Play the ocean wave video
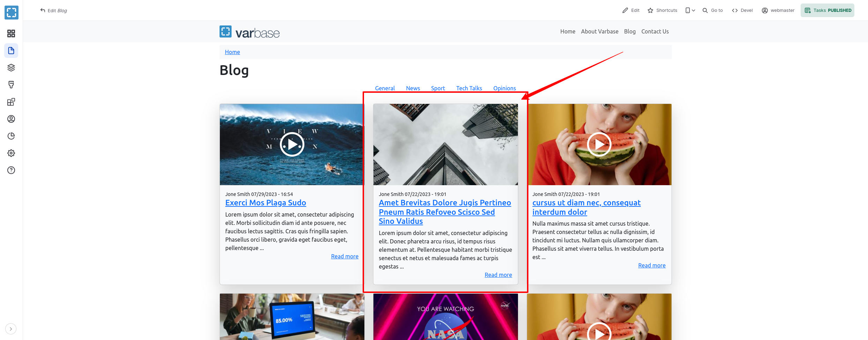 [292, 144]
